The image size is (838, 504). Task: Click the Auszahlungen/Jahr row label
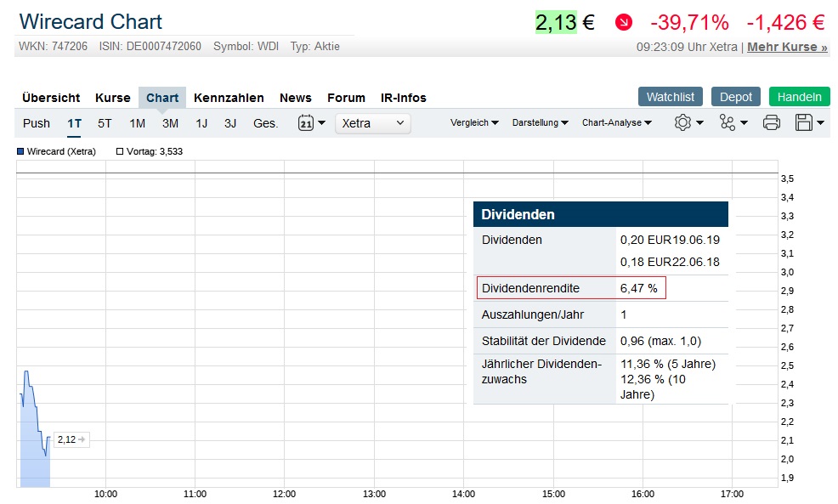[532, 314]
